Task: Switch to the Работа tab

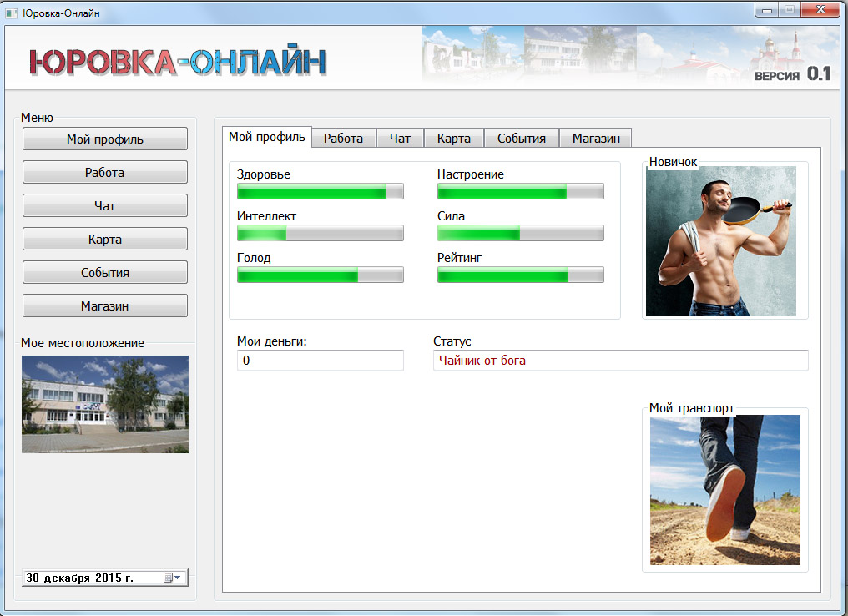Action: pos(343,139)
